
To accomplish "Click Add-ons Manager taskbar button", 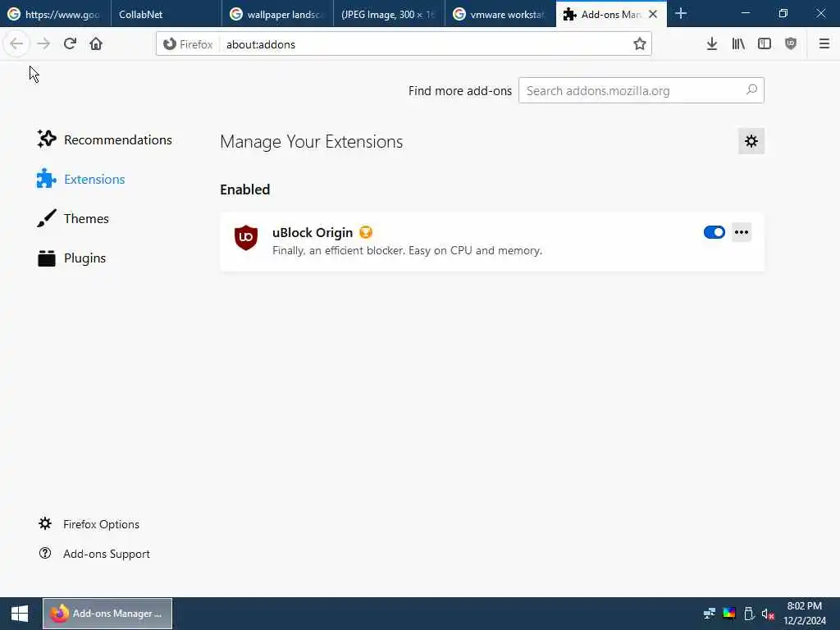I will [107, 614].
